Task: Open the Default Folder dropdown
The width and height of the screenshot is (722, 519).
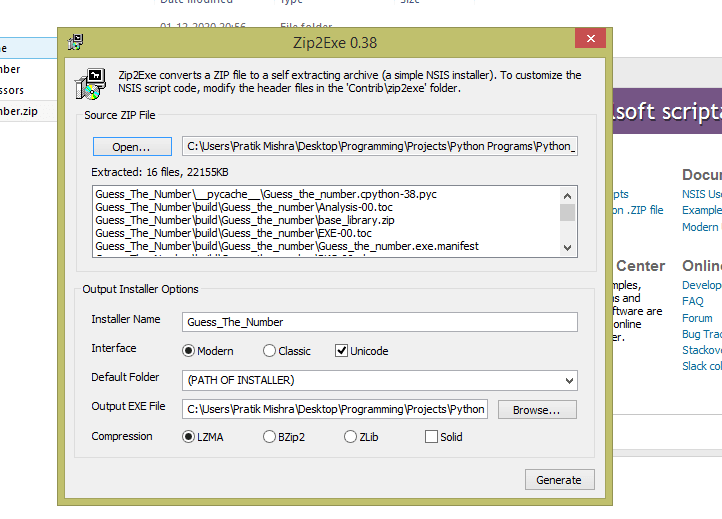Action: [380, 380]
